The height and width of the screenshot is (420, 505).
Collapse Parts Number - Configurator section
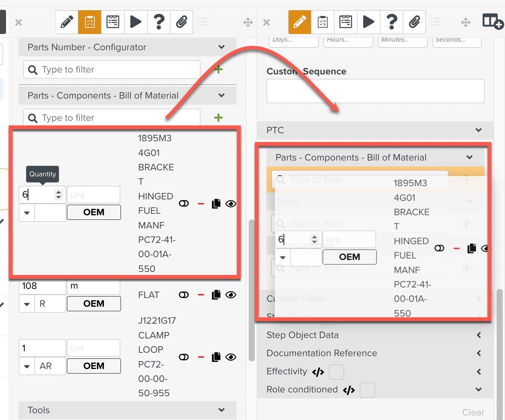(x=222, y=47)
